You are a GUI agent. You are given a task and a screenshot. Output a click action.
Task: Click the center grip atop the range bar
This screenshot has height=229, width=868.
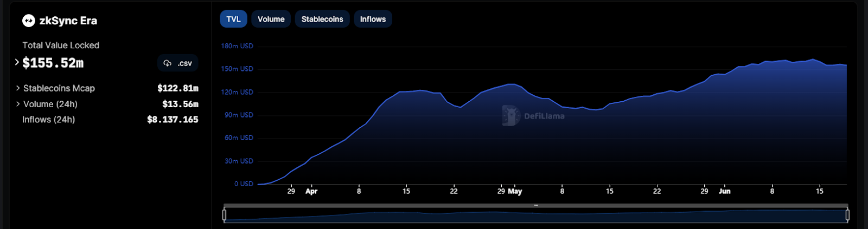(535, 206)
